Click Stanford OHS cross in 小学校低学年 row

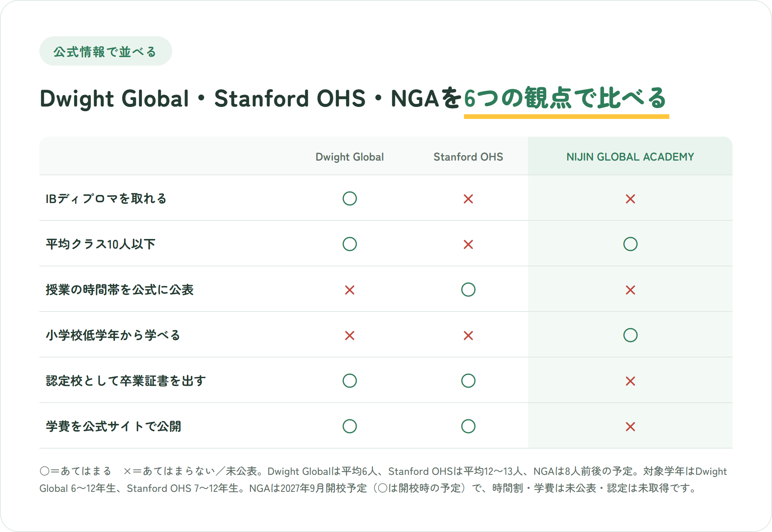pos(468,335)
